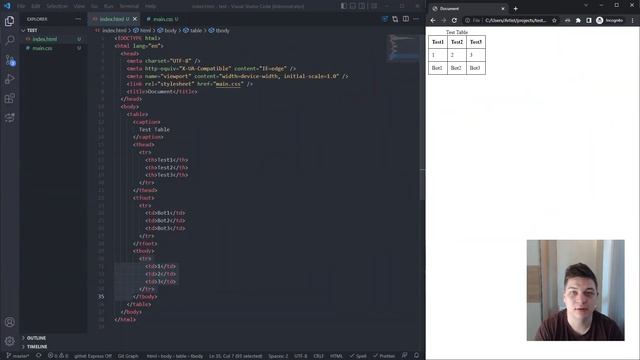Click the Prettier status bar item
Viewport: 640px width, 360px height.
pyautogui.click(x=384, y=356)
